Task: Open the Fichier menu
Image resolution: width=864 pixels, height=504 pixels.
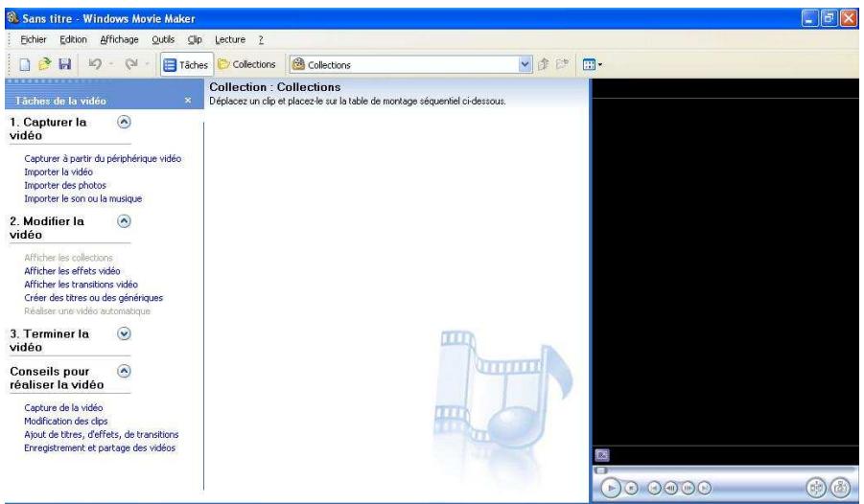Action: (x=33, y=39)
